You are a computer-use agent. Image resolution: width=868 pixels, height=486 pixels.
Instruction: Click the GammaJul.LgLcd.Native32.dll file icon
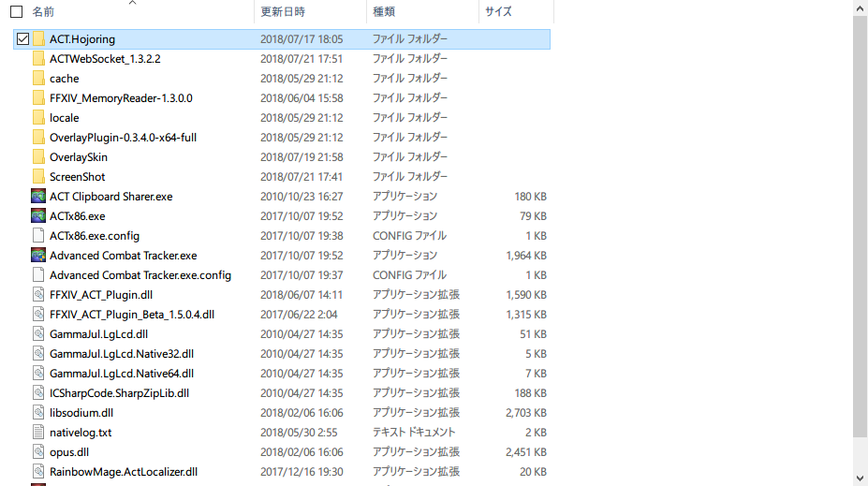[38, 353]
